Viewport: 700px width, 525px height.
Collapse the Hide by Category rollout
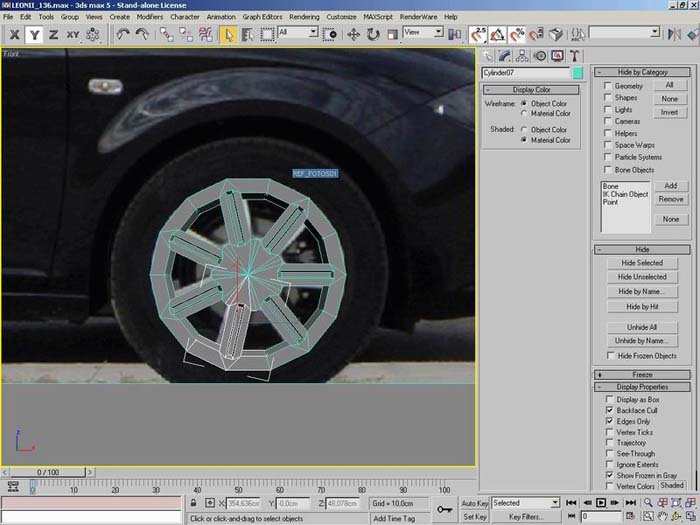[x=642, y=72]
